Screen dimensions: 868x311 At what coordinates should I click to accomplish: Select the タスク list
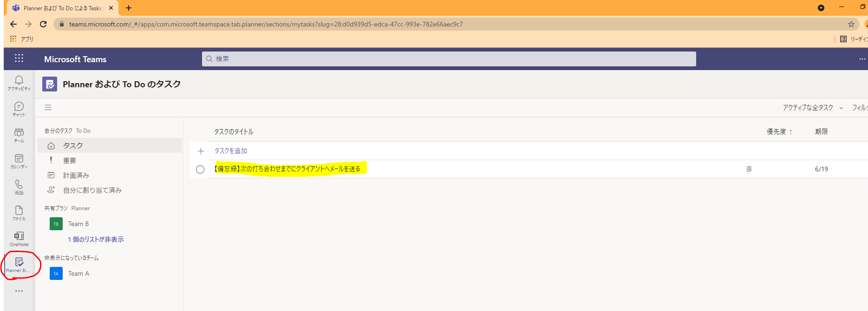(x=110, y=145)
